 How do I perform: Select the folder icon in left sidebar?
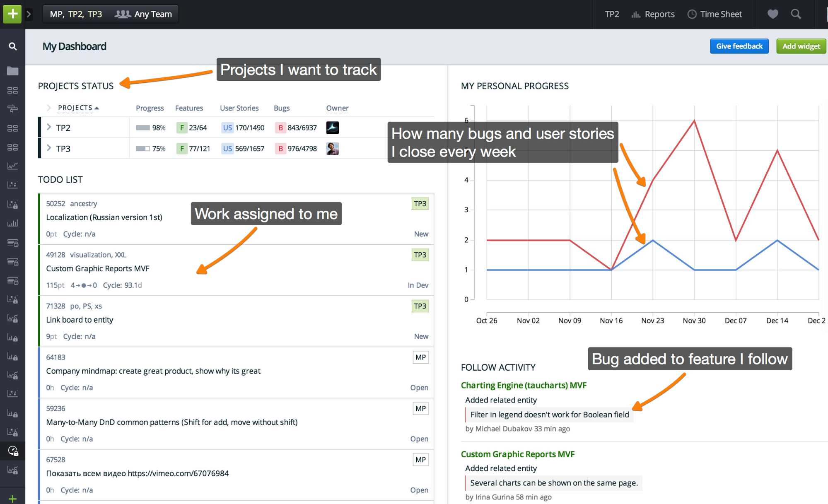coord(12,71)
